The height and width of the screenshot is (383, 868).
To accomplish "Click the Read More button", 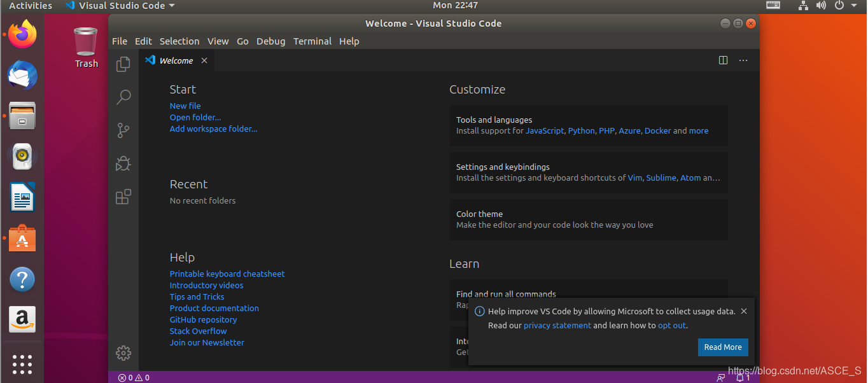I will pos(723,347).
